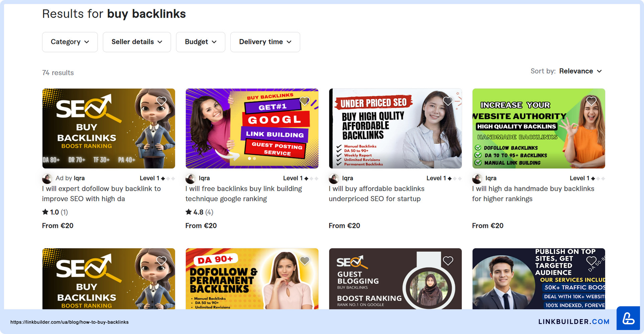Open gig title 'I will buy affordable backlinks underpriced SEO'
This screenshot has height=334, width=644.
(377, 194)
